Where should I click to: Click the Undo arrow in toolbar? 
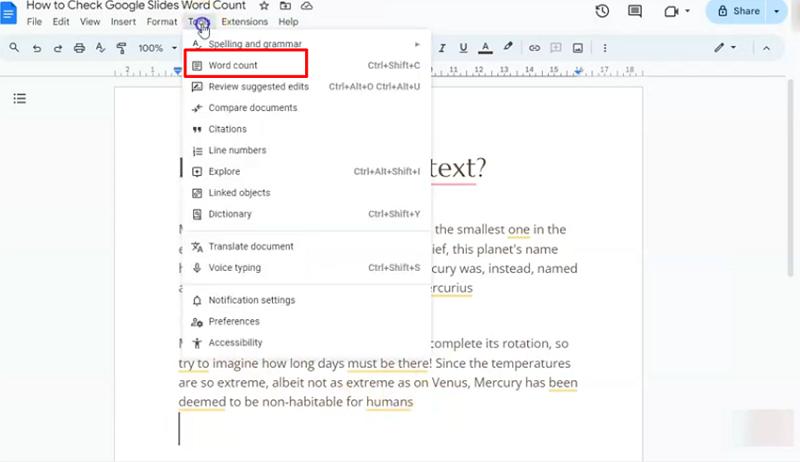tap(37, 48)
